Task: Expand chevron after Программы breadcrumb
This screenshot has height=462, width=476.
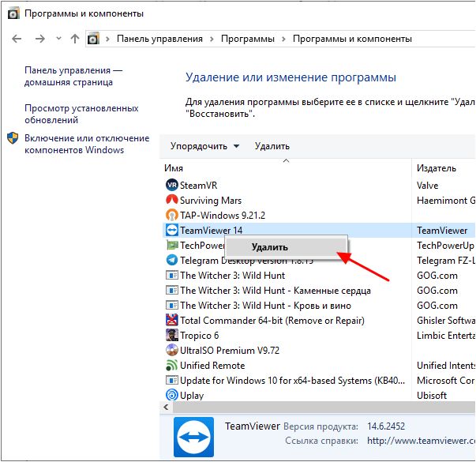Action: 283,39
